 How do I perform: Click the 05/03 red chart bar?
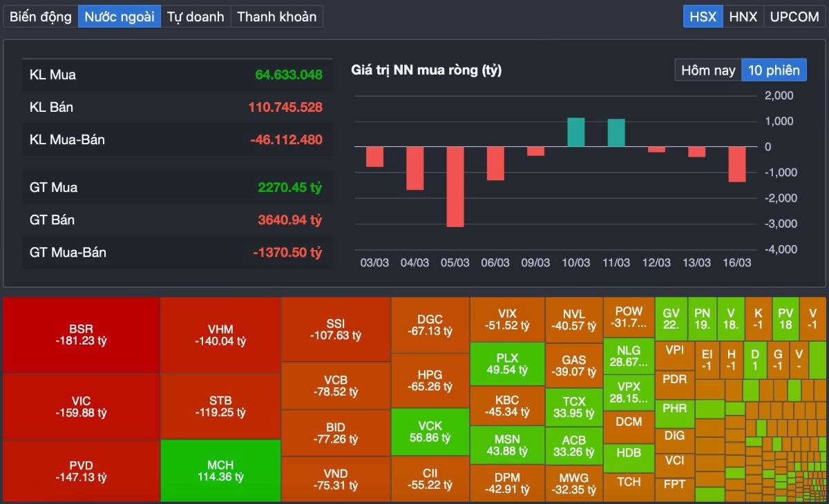pyautogui.click(x=455, y=186)
